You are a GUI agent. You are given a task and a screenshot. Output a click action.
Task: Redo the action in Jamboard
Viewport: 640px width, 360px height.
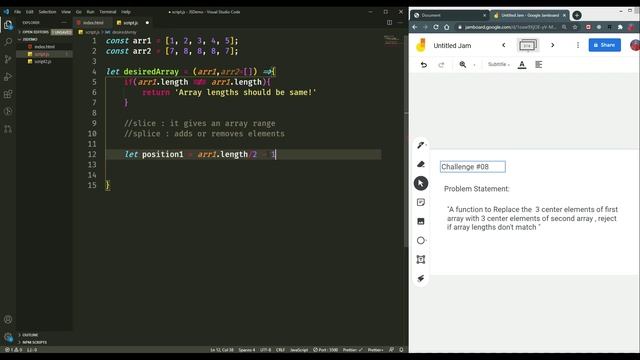pyautogui.click(x=441, y=64)
